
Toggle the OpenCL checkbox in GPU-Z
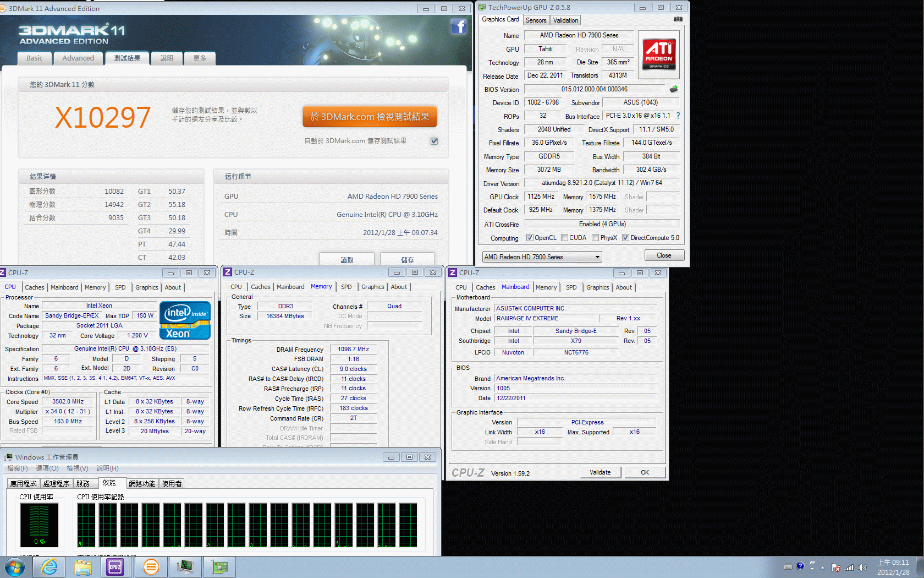click(530, 238)
